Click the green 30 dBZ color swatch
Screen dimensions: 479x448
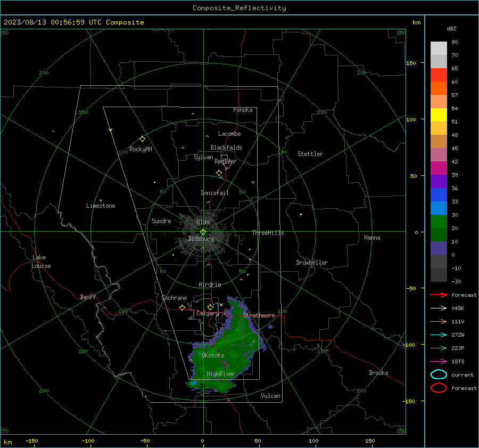click(x=439, y=222)
